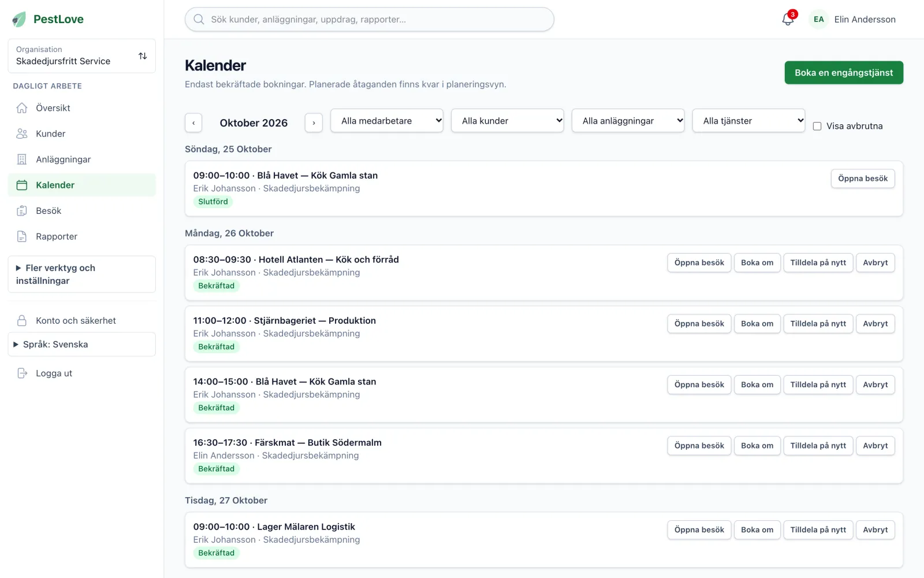Select the Skadedjursfritt Service organisation name
Image resolution: width=924 pixels, height=578 pixels.
pos(63,61)
